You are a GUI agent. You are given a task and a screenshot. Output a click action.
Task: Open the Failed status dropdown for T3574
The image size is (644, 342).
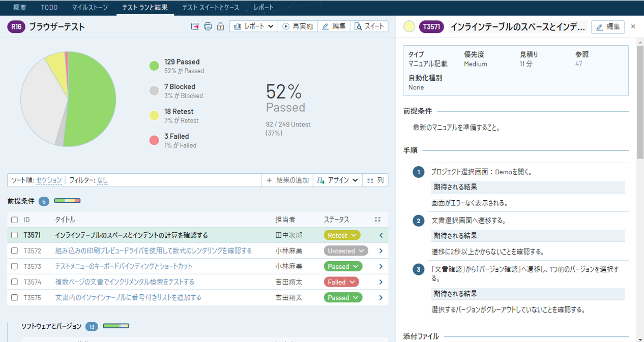[x=341, y=282]
